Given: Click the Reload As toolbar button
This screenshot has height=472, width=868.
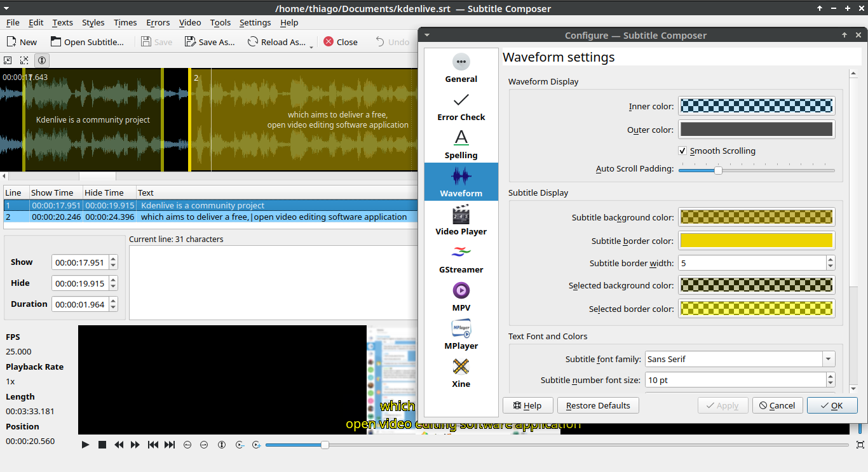Looking at the screenshot, I should click(276, 42).
